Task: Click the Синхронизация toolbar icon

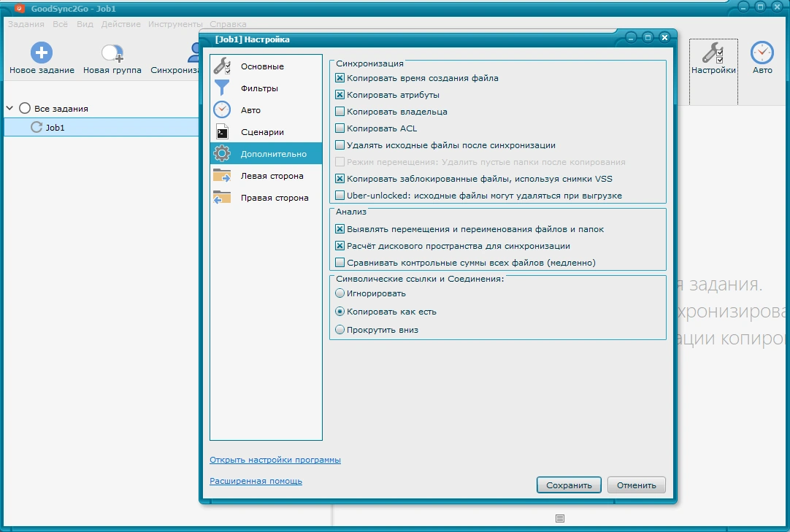Action: coord(193,53)
